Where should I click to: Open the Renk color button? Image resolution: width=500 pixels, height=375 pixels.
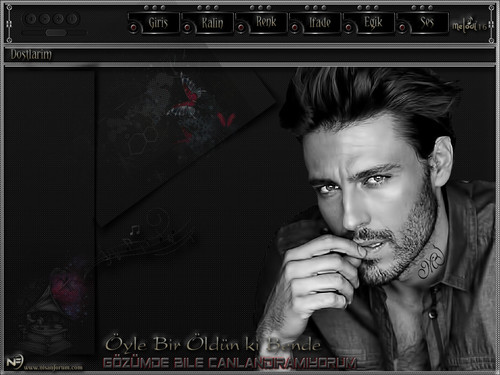pos(261,23)
